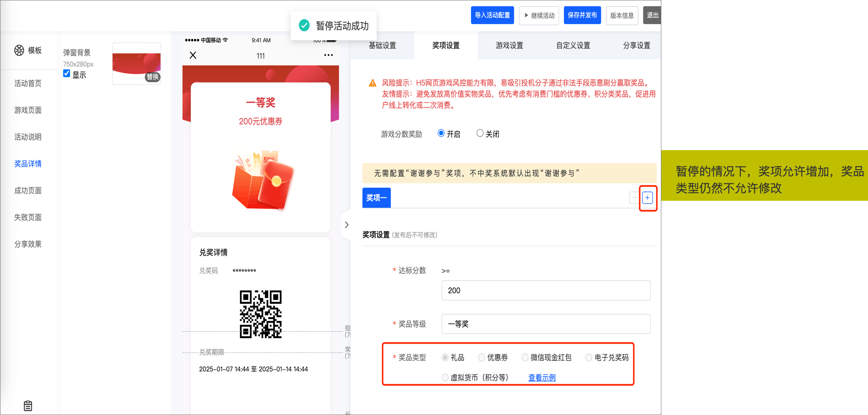Image resolution: width=868 pixels, height=415 pixels.
Task: Replace the popup background thumbnail
Action: tap(152, 77)
